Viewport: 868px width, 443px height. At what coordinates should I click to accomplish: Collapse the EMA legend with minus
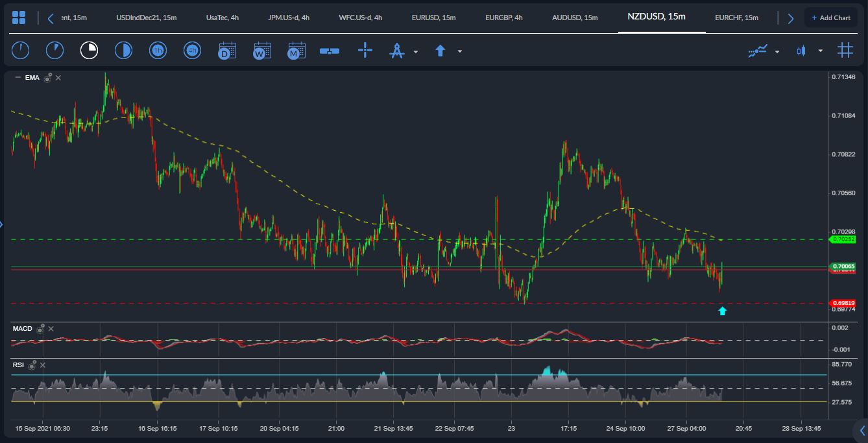click(x=18, y=78)
